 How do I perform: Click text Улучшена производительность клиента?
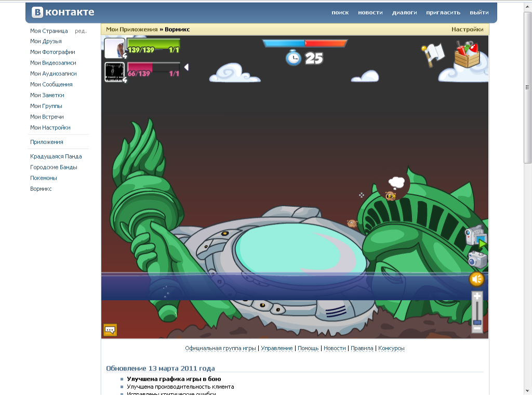pyautogui.click(x=180, y=387)
